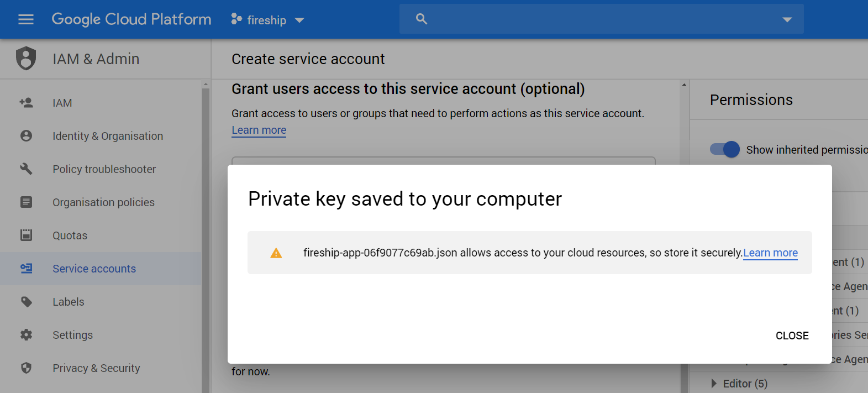Click Learn more under grant access text
The image size is (868, 393).
pyautogui.click(x=259, y=130)
